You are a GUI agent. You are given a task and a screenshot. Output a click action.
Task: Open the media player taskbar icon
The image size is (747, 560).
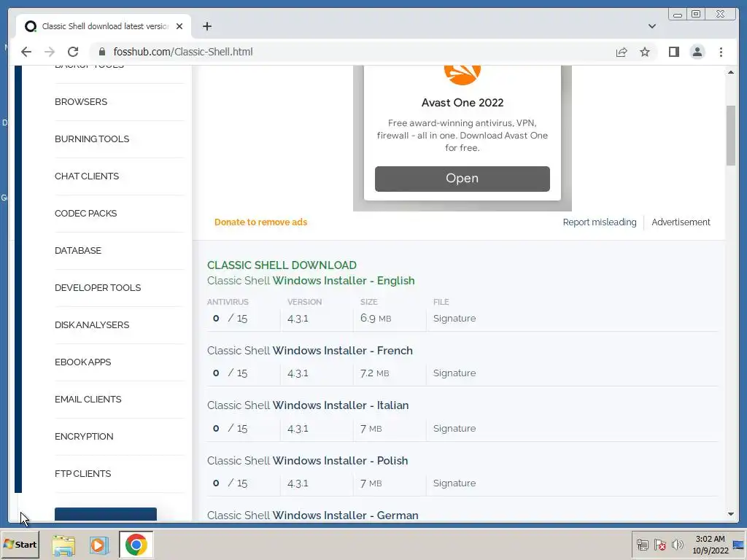click(99, 545)
